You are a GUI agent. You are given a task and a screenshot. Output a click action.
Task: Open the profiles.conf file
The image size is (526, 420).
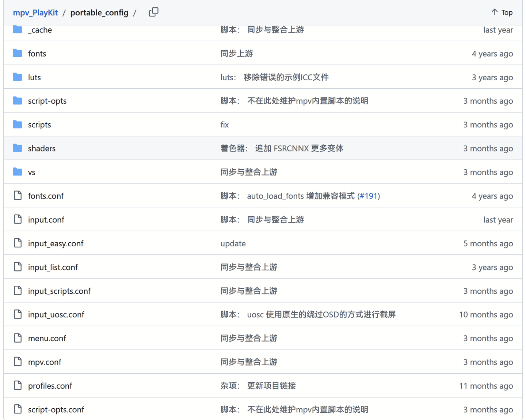pos(50,386)
